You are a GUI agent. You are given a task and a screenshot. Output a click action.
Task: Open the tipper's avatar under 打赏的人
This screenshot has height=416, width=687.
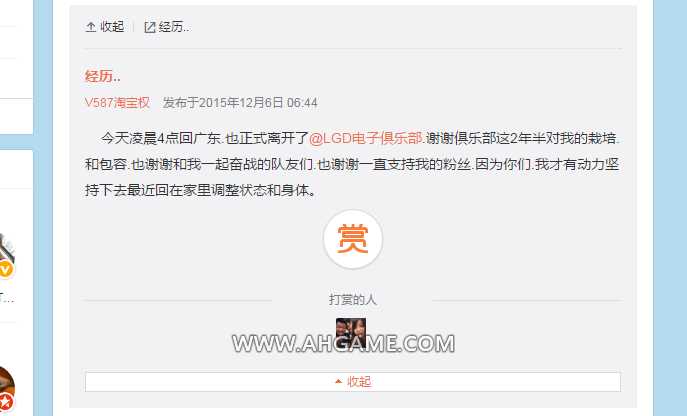point(351,333)
